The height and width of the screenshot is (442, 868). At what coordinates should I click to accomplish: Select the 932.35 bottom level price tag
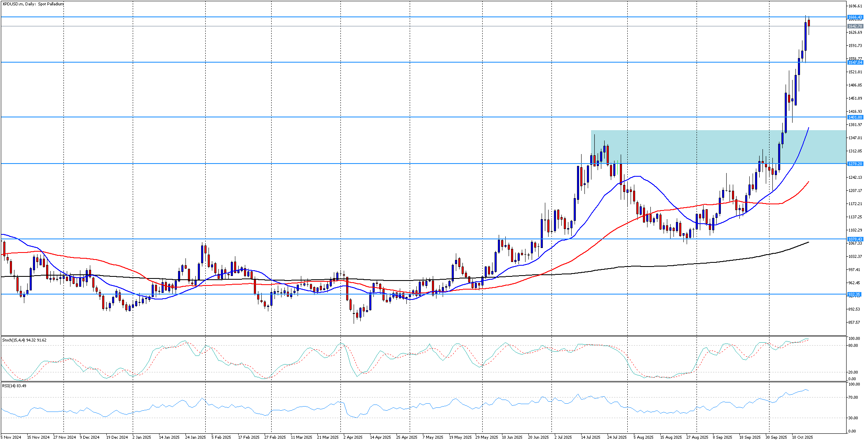854,295
